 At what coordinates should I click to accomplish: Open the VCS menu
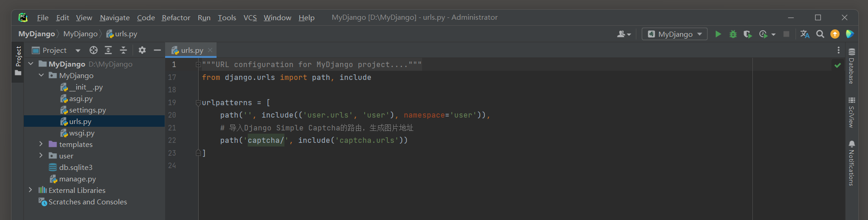pos(250,17)
